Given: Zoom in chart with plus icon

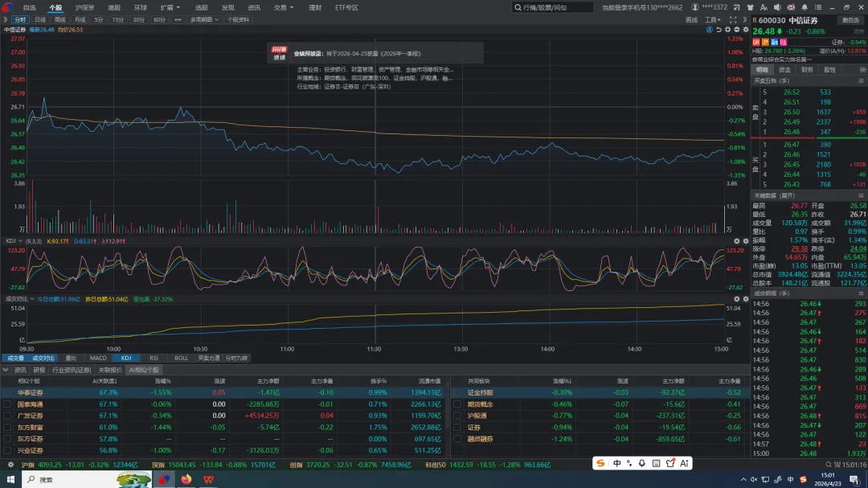Looking at the screenshot, I should click(x=727, y=30).
